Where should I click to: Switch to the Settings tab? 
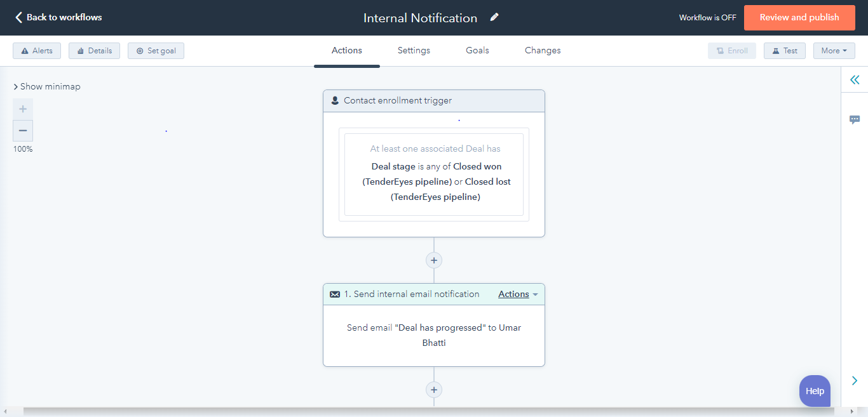[413, 50]
